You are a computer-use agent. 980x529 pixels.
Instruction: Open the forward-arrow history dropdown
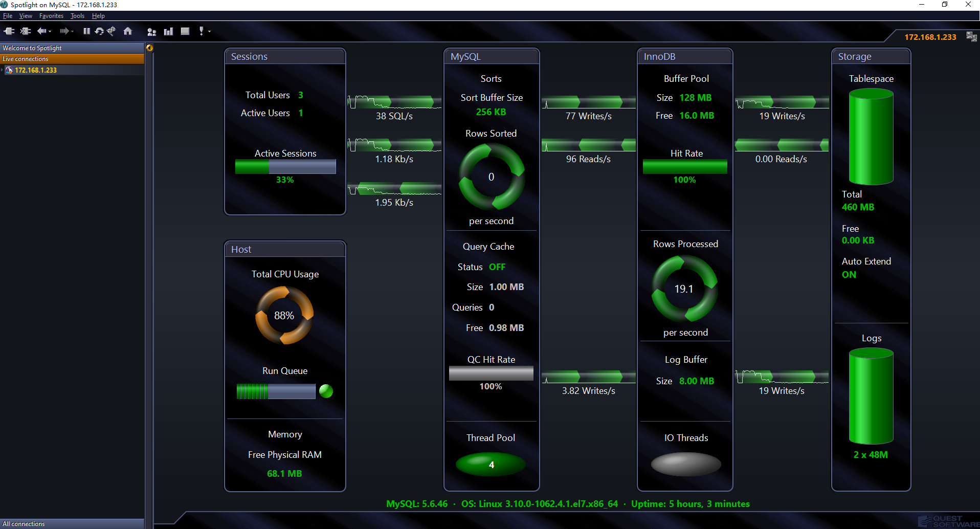coord(72,32)
